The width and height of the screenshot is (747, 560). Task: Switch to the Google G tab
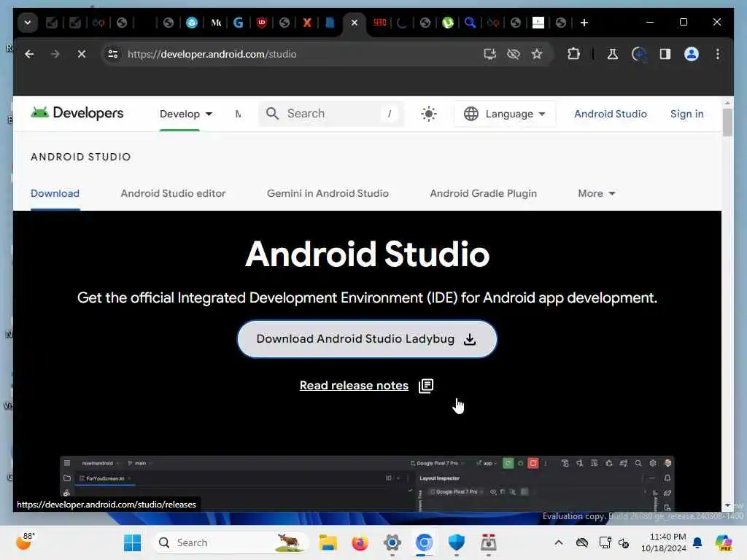pyautogui.click(x=239, y=23)
